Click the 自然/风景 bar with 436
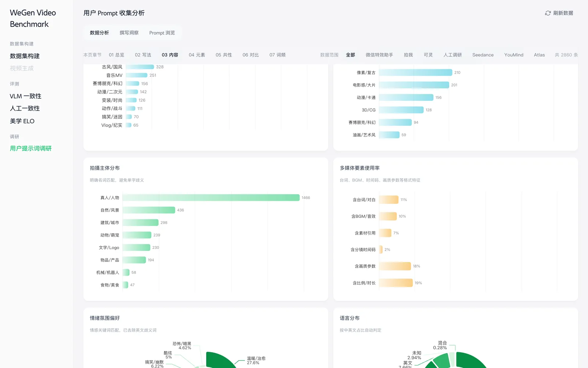The width and height of the screenshot is (588, 368). coord(149,210)
